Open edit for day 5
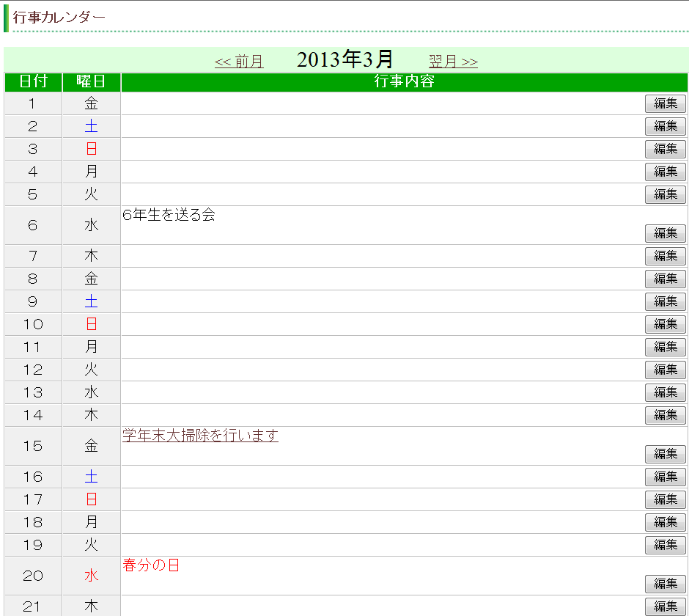The width and height of the screenshot is (689, 616). point(666,194)
